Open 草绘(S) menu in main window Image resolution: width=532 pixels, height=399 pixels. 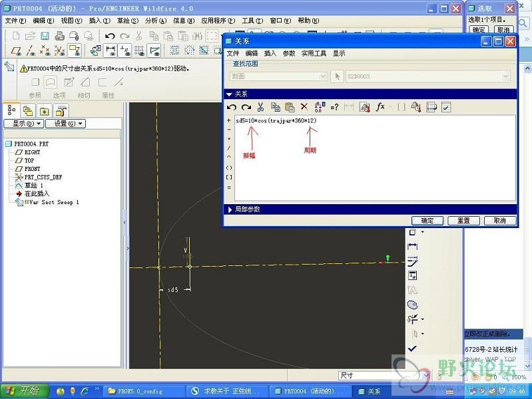128,21
